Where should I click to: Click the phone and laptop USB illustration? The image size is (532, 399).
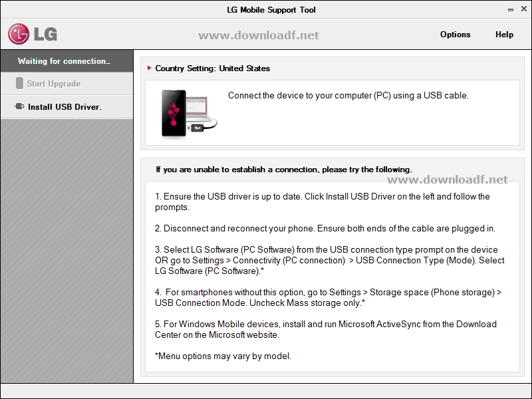pos(189,113)
